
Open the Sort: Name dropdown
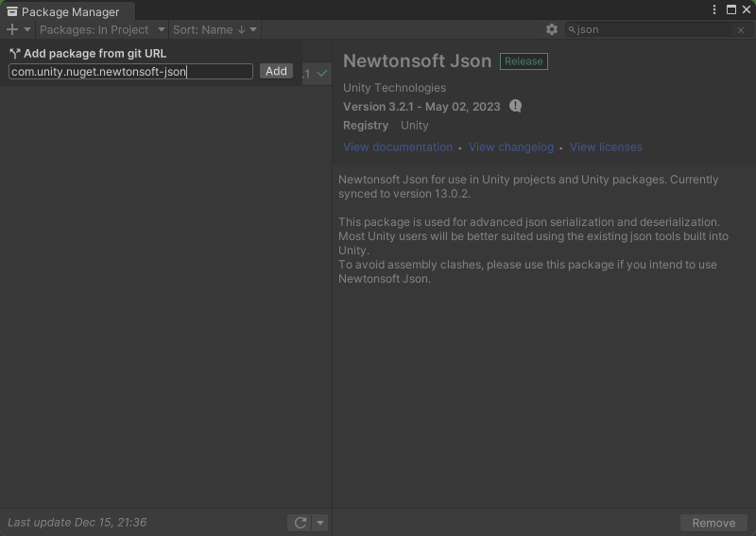(x=215, y=29)
